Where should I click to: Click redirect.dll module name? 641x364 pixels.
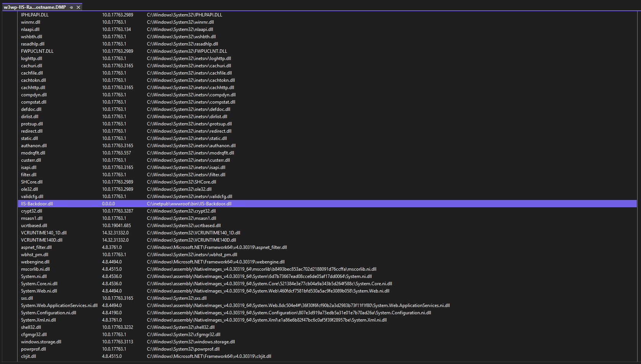point(32,131)
